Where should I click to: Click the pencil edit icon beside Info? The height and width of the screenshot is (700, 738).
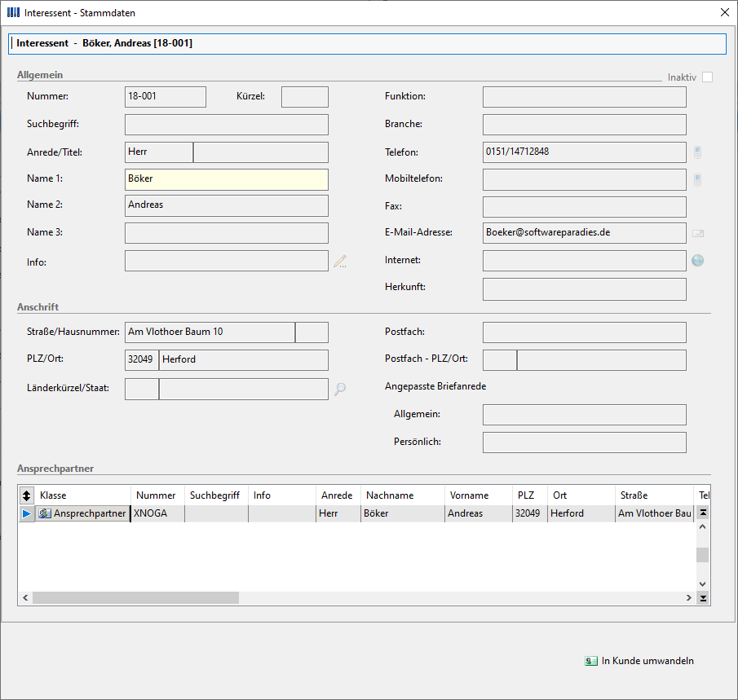pos(340,261)
